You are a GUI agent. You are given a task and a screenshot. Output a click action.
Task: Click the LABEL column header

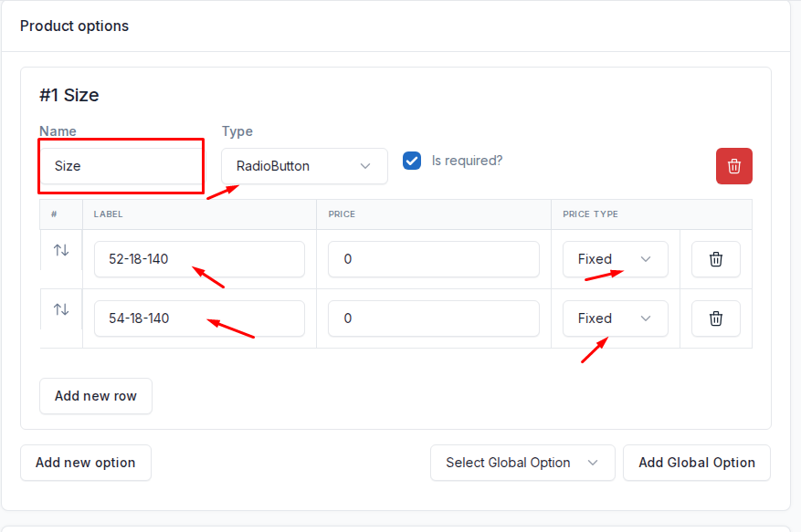point(108,214)
